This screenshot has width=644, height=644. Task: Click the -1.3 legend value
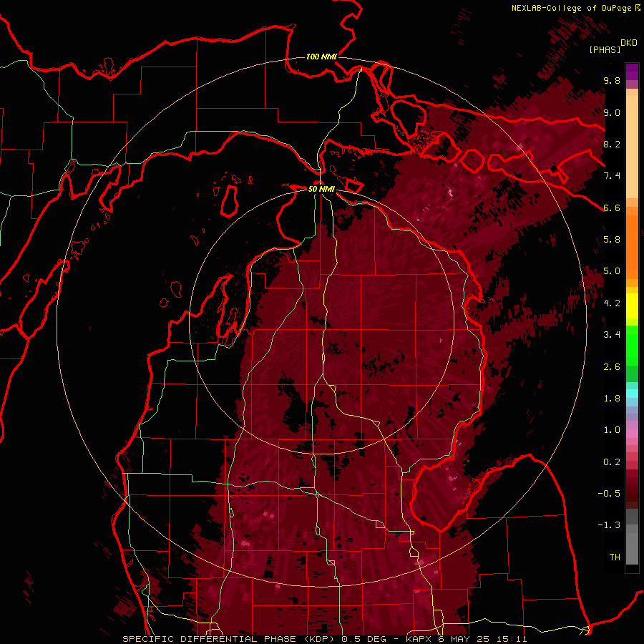tap(609, 525)
